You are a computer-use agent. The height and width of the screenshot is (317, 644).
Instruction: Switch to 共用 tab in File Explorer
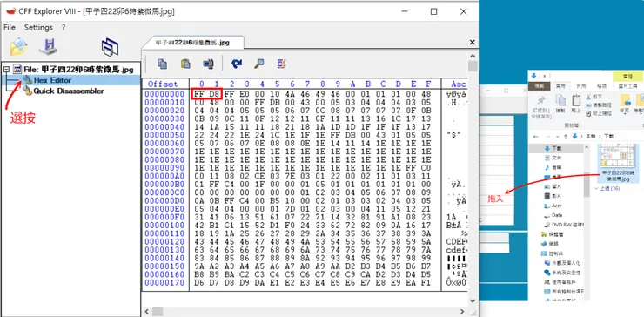pyautogui.click(x=581, y=86)
